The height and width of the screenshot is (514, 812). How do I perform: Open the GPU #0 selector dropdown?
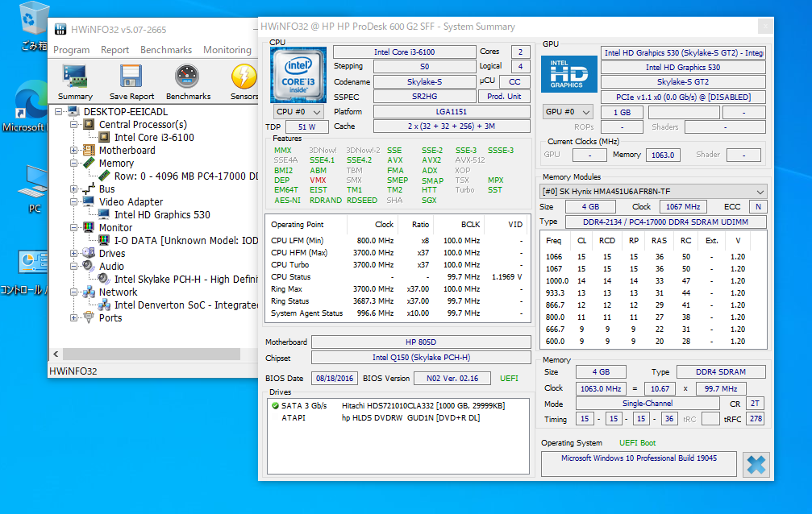click(569, 112)
